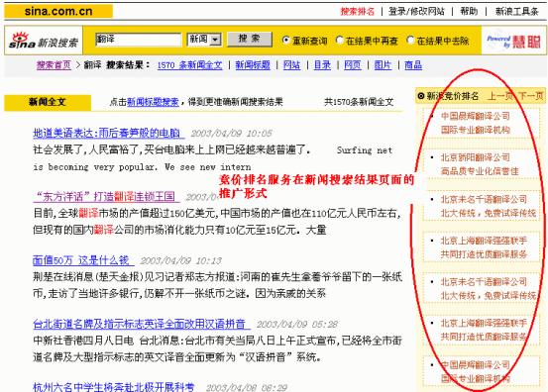
Task: Open the 新浪工具条 top link
Action: 516,12
